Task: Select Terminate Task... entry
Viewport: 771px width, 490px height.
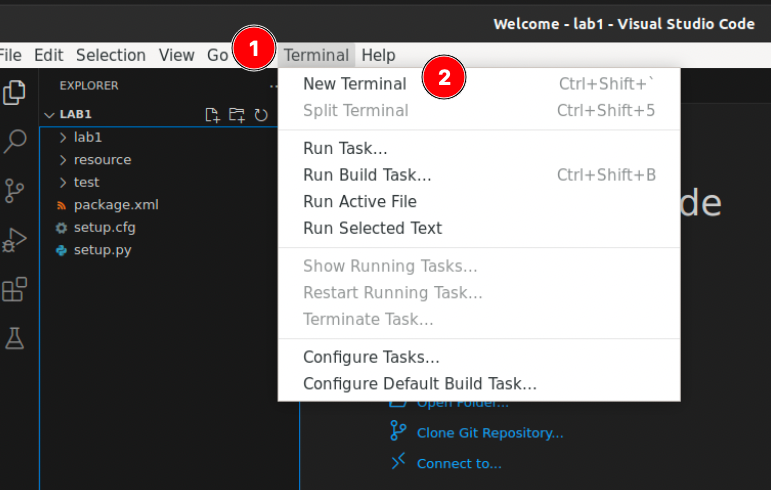Action: point(479,319)
